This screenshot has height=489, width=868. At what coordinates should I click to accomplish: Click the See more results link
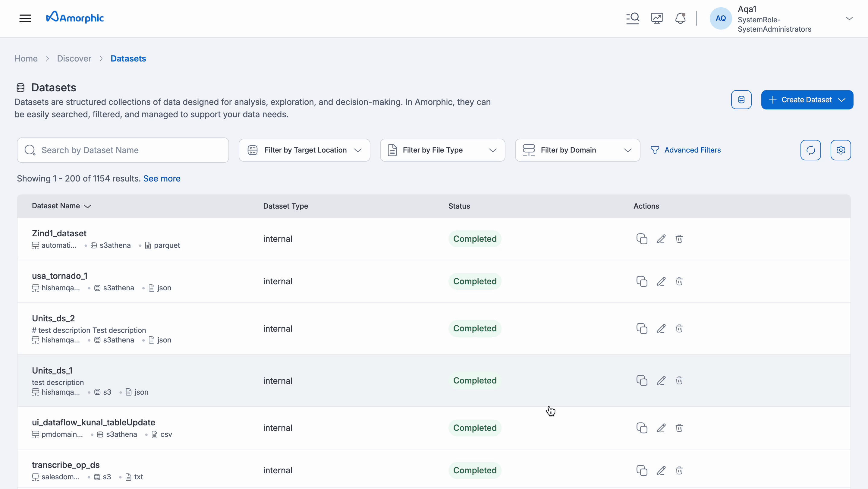coord(162,178)
